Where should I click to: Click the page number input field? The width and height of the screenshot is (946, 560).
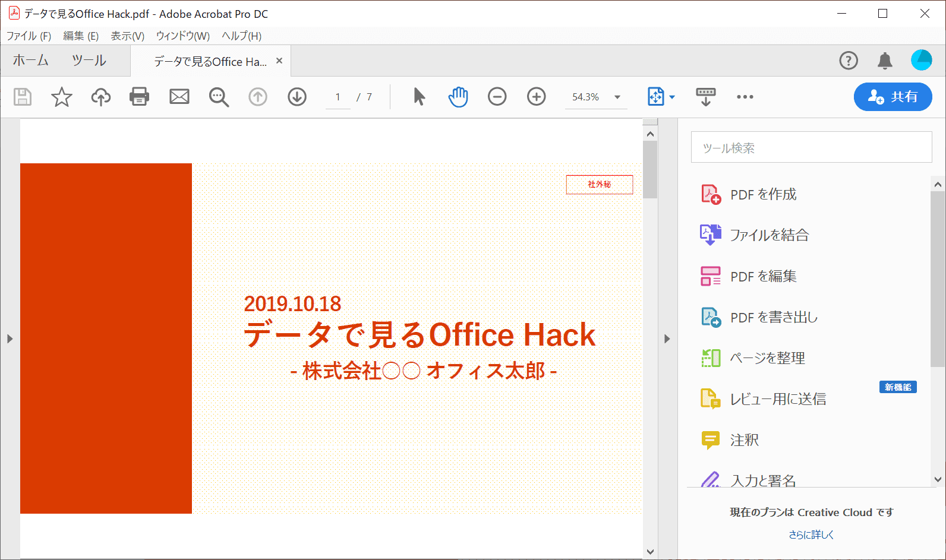point(338,97)
